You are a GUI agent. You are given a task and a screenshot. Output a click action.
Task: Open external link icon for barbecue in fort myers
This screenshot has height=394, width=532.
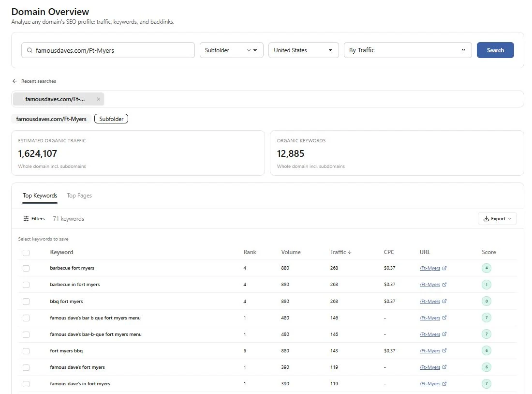pyautogui.click(x=444, y=285)
